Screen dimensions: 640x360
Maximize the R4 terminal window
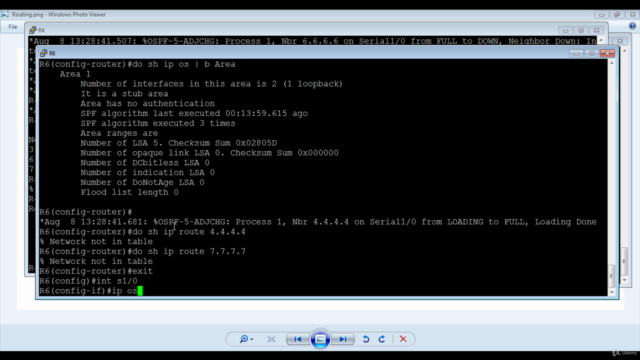coord(581,30)
